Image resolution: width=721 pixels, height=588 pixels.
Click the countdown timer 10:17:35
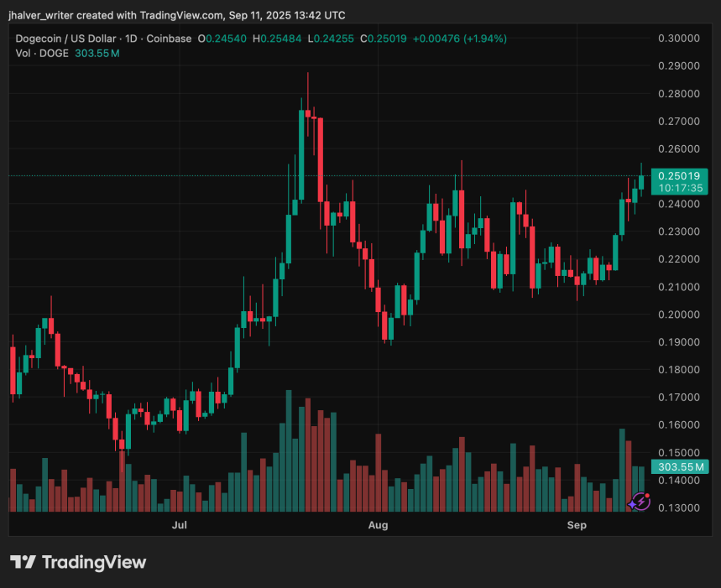pos(682,188)
